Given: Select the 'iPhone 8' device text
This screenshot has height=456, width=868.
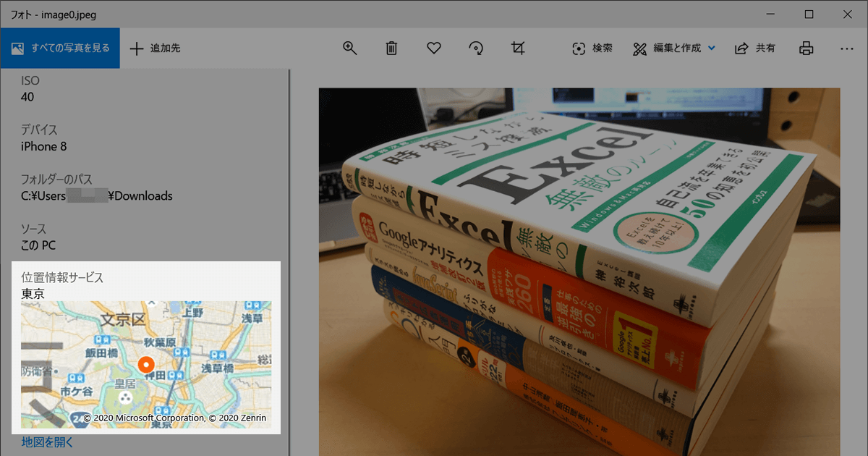Looking at the screenshot, I should coord(44,146).
